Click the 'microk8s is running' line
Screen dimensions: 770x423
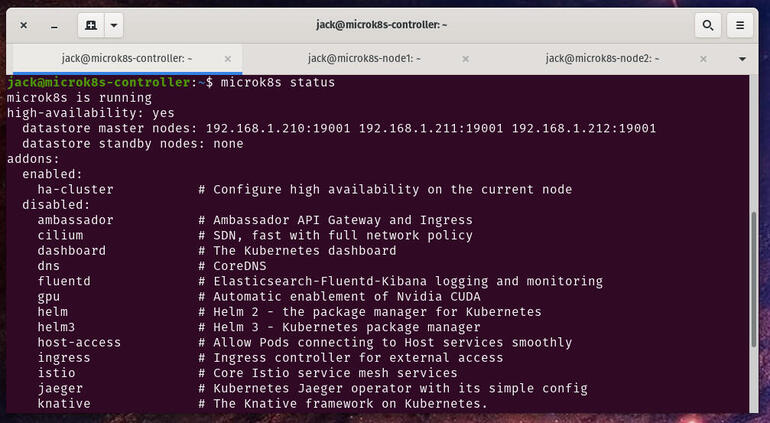[79, 98]
